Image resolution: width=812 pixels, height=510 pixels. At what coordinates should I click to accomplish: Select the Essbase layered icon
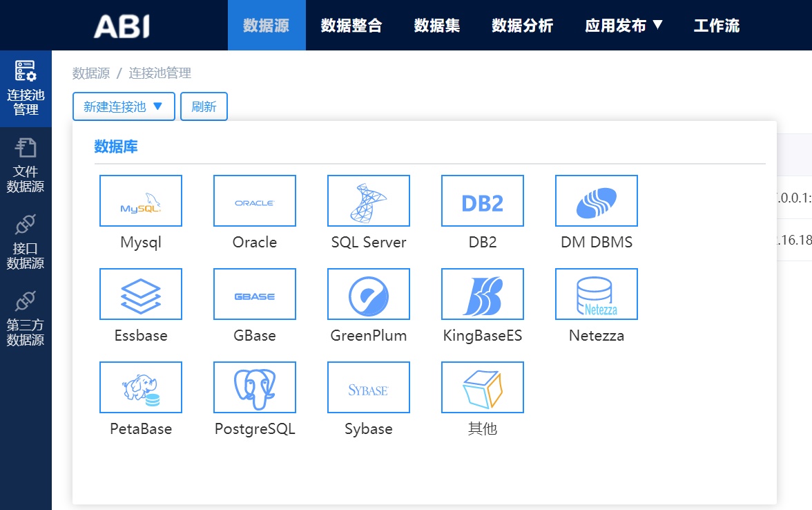(141, 294)
